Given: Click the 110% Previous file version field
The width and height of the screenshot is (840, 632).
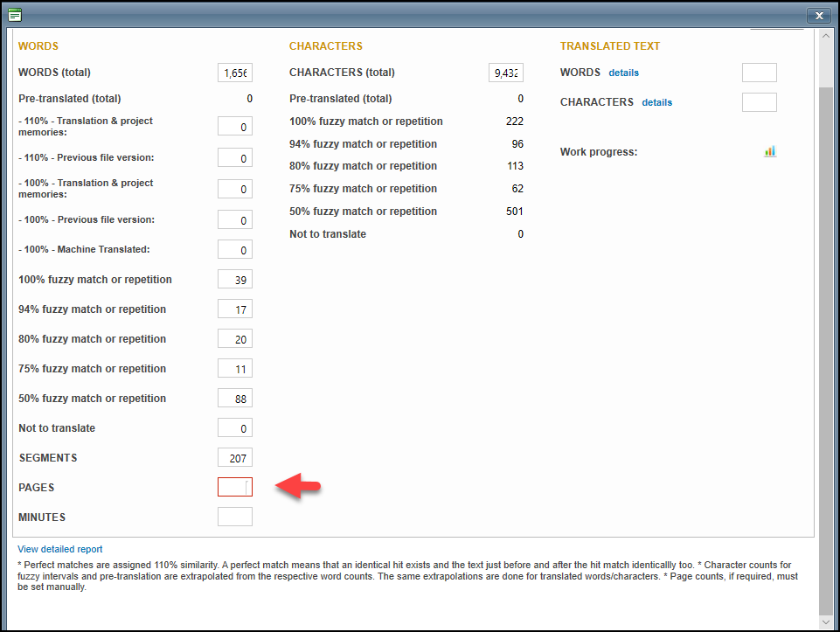Looking at the screenshot, I should click(x=235, y=158).
